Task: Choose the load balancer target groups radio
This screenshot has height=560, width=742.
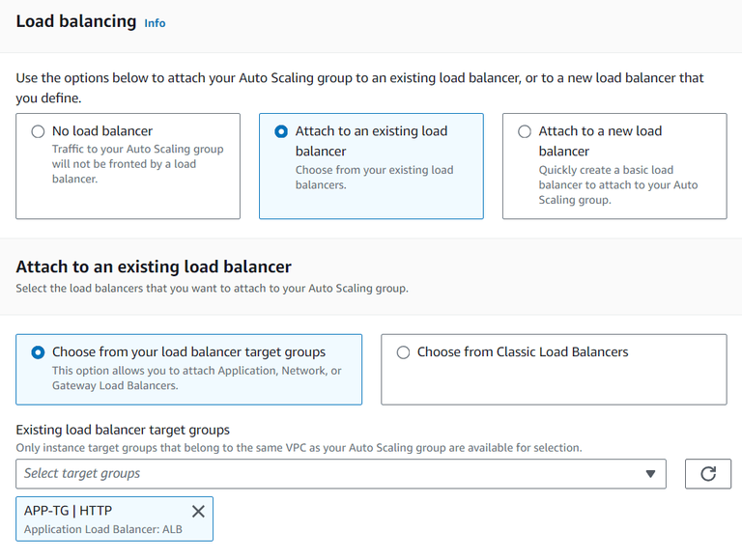Action: point(39,352)
